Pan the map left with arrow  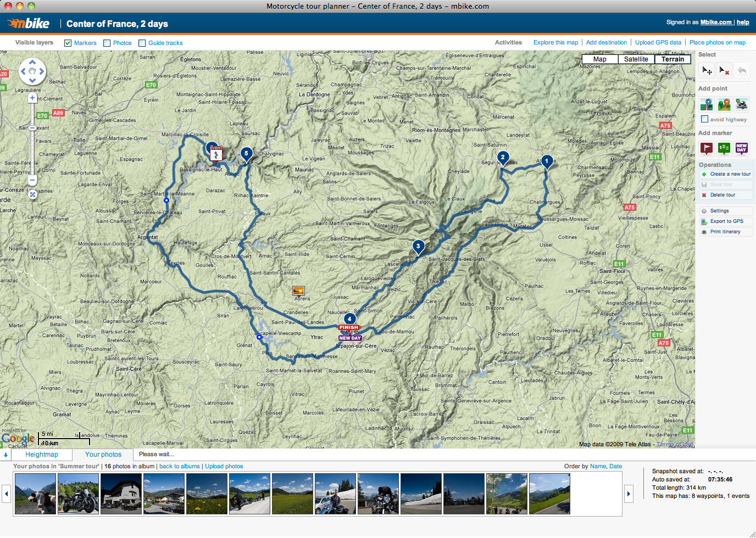(x=23, y=71)
